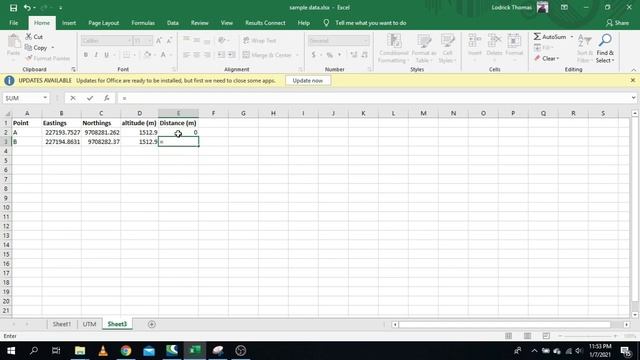The width and height of the screenshot is (640, 360).
Task: Switch to the Data ribbon tab
Action: [173, 23]
